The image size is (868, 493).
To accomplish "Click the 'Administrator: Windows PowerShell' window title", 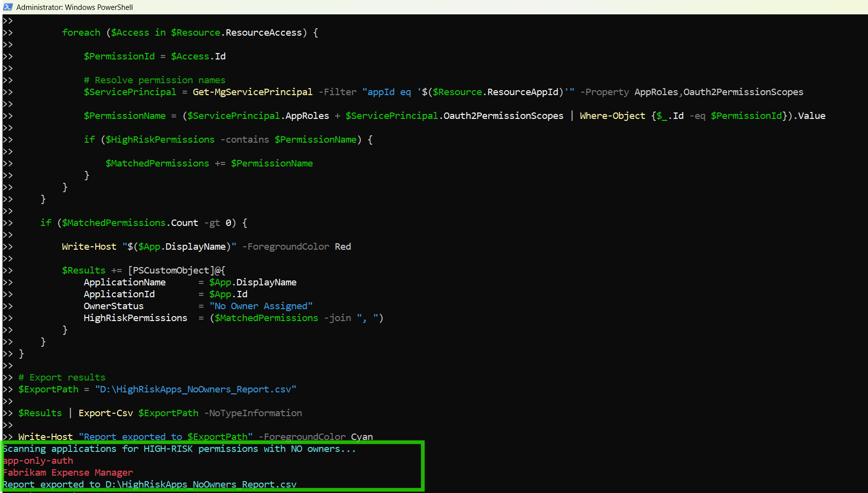I will (74, 7).
